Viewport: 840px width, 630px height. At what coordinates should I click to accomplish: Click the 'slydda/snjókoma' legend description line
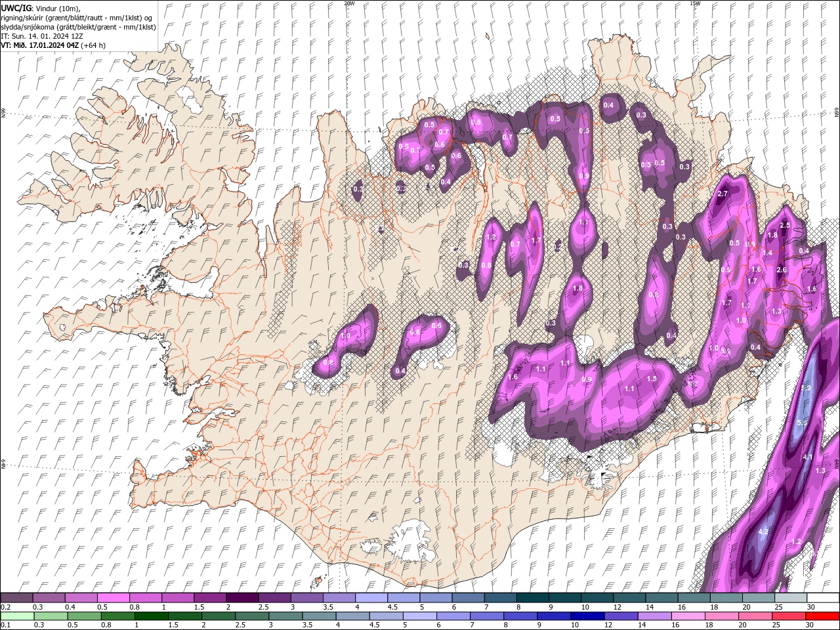pyautogui.click(x=79, y=27)
